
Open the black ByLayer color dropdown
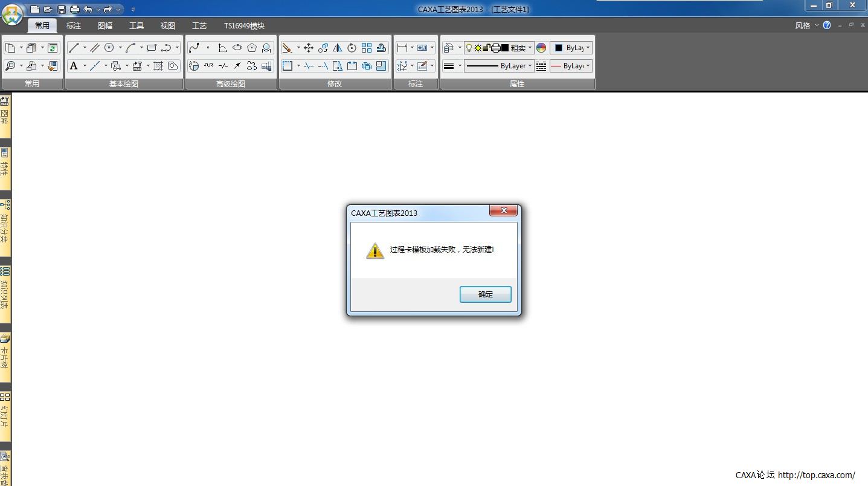point(571,48)
